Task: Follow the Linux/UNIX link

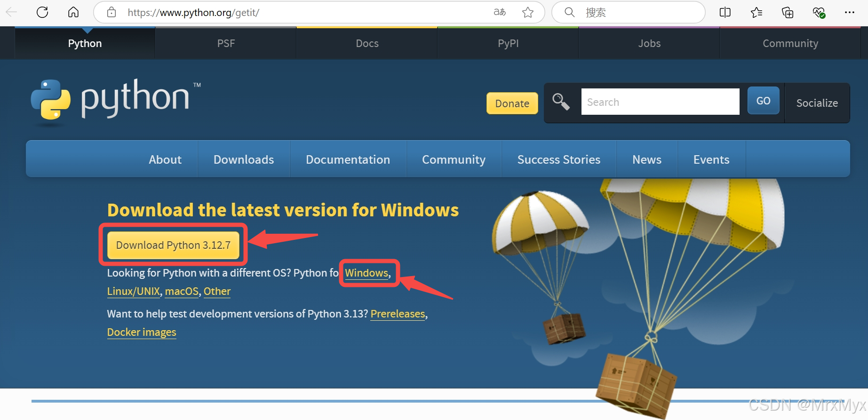Action: [134, 291]
